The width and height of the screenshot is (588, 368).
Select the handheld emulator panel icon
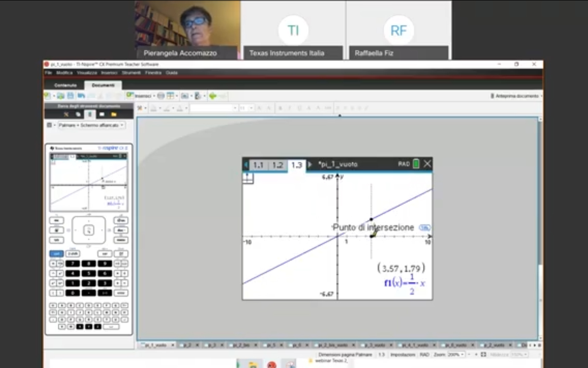[90, 114]
